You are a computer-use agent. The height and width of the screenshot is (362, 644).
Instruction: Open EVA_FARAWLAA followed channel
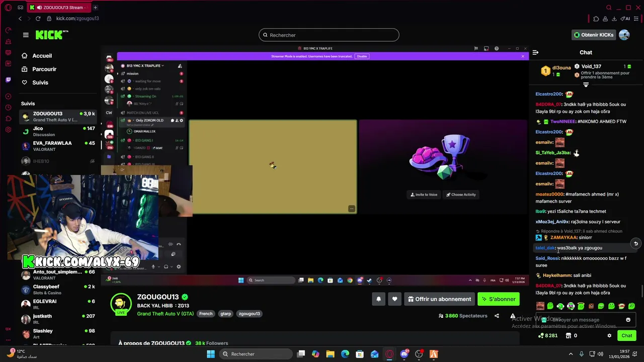click(58, 146)
